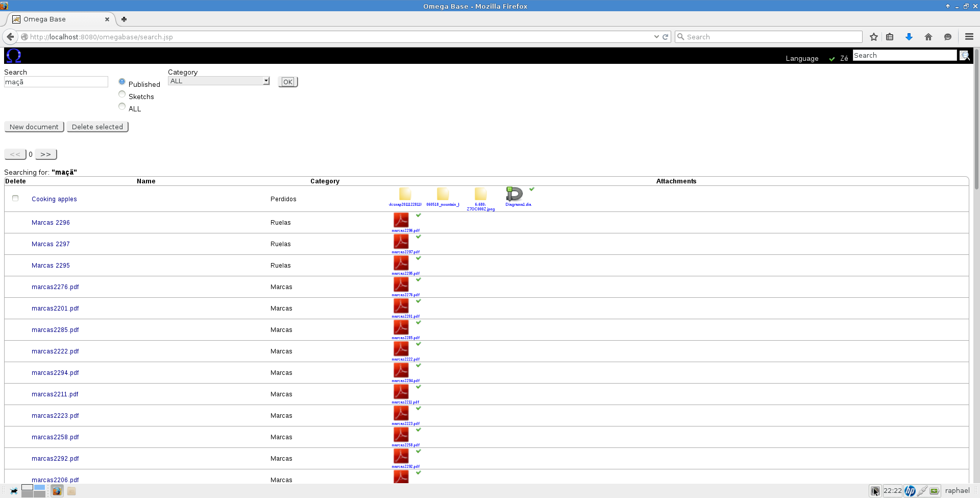Open the Diagrama1.dia attachment icon
Screen dimensions: 980x498
514,195
